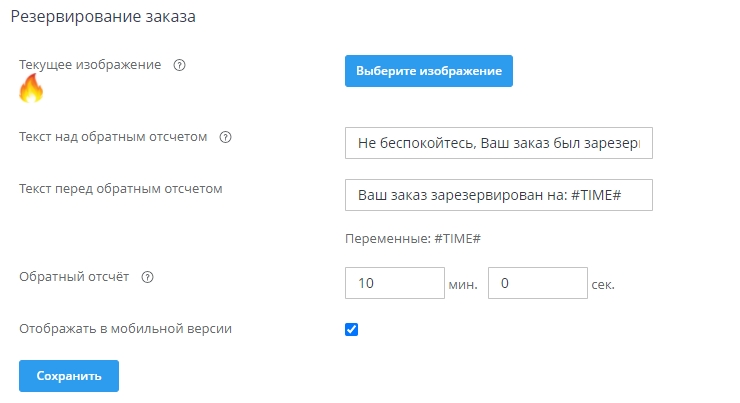The image size is (740, 403).
Task: Click help icon next to Текущее изображение
Action: tap(180, 65)
